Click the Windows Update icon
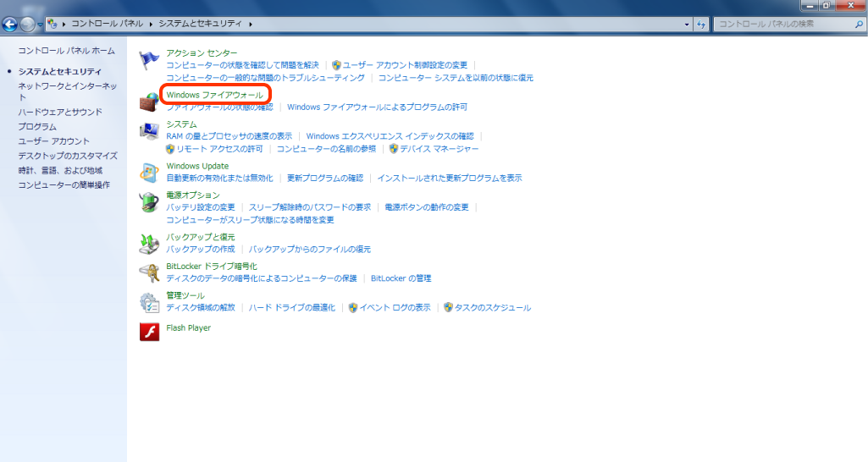Viewport: 868px width, 462px height. pos(149,173)
